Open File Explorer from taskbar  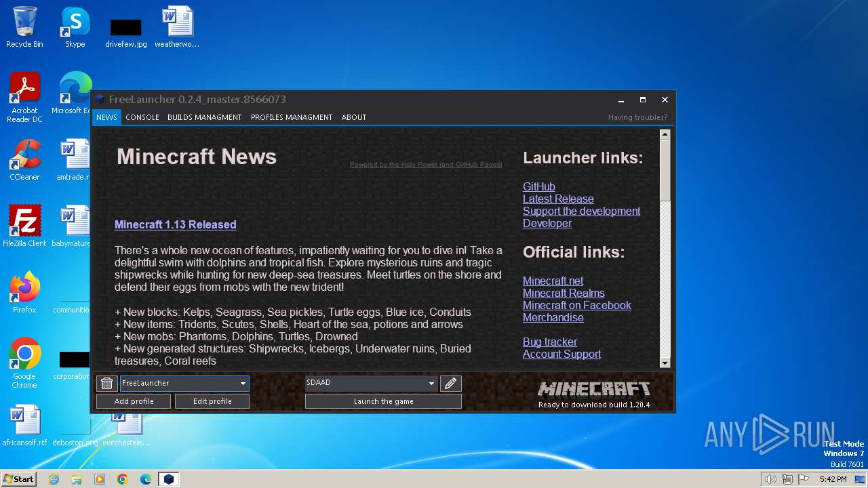click(77, 479)
